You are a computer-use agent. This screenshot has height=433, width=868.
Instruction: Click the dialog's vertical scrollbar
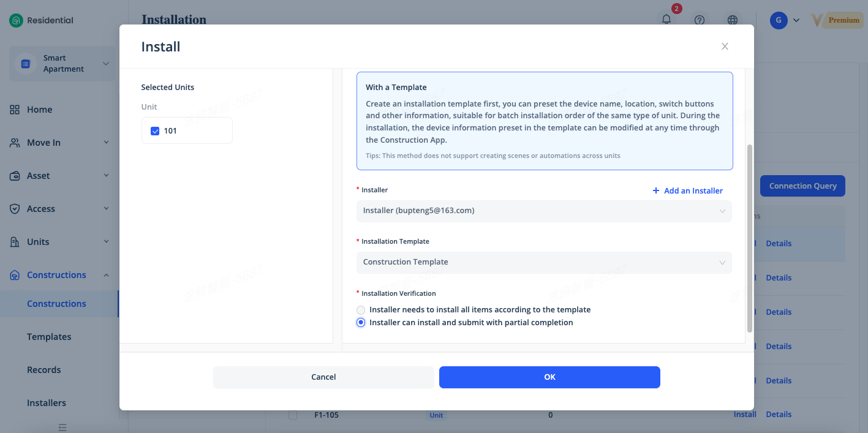(750, 239)
